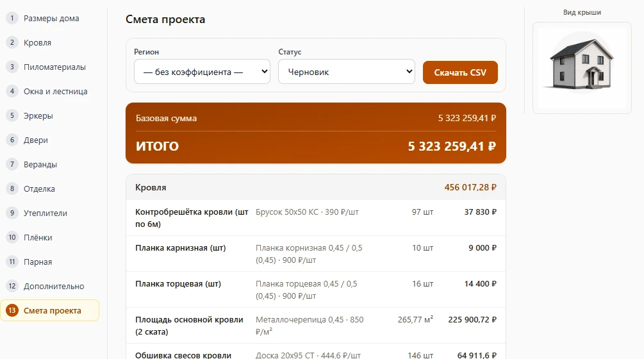The height and width of the screenshot is (359, 644).
Task: Open the Веранды step
Action: point(49,164)
